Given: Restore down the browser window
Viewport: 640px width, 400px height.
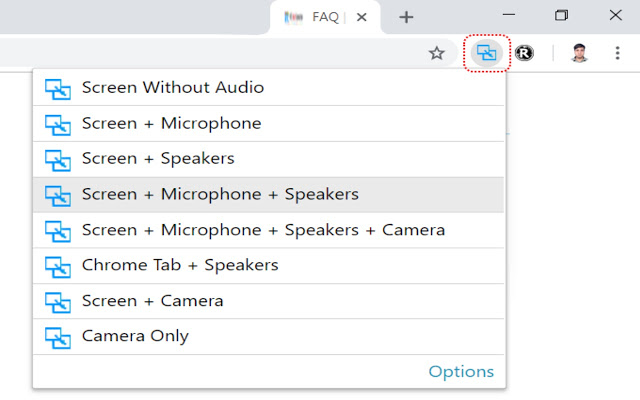Looking at the screenshot, I should click(561, 15).
